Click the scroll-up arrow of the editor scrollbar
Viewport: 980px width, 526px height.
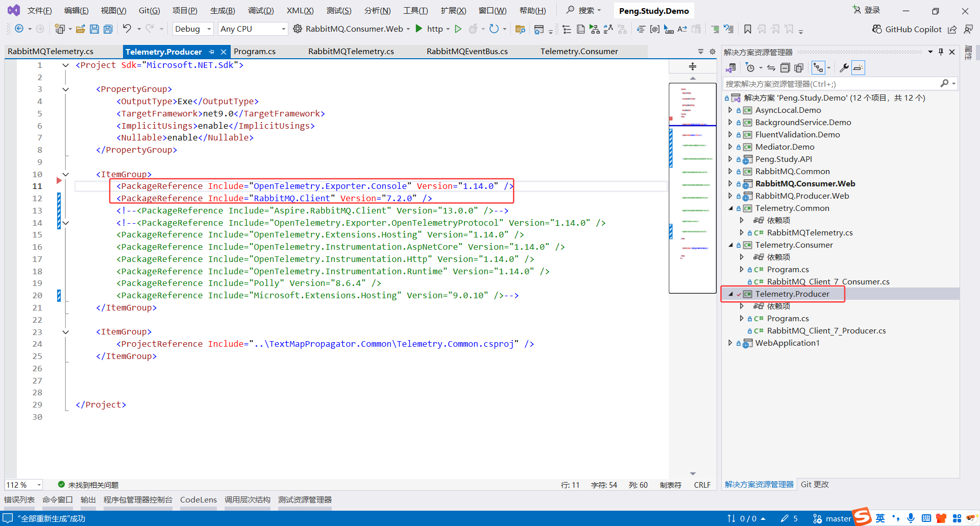tap(693, 78)
